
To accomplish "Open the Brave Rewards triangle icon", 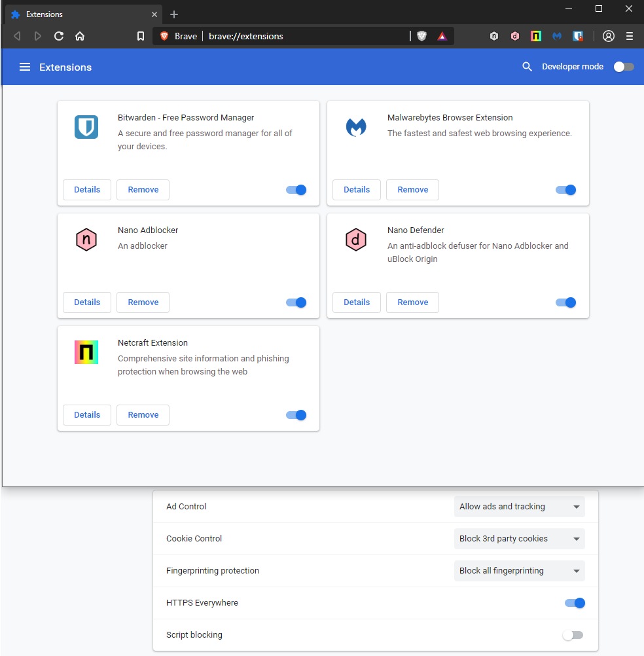I will (x=442, y=36).
